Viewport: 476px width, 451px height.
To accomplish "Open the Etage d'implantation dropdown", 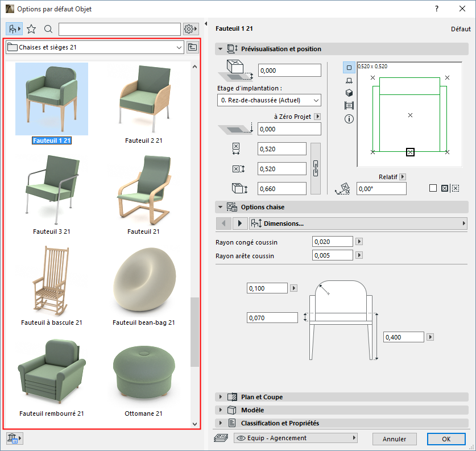I will (269, 101).
